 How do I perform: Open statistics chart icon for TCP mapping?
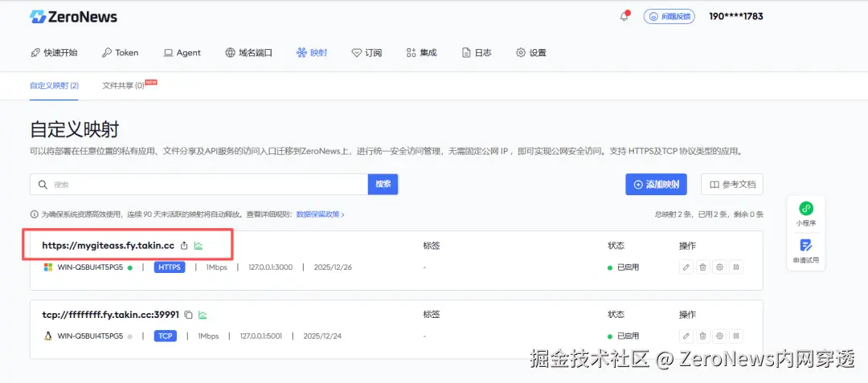(x=203, y=315)
